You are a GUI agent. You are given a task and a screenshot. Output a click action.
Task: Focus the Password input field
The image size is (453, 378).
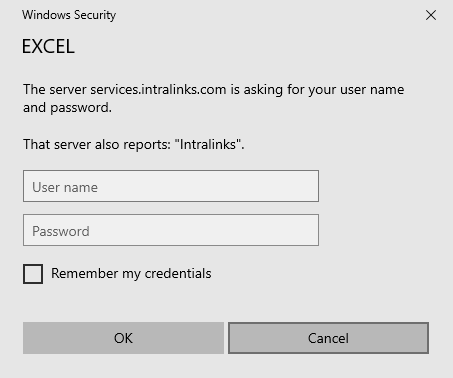point(171,230)
